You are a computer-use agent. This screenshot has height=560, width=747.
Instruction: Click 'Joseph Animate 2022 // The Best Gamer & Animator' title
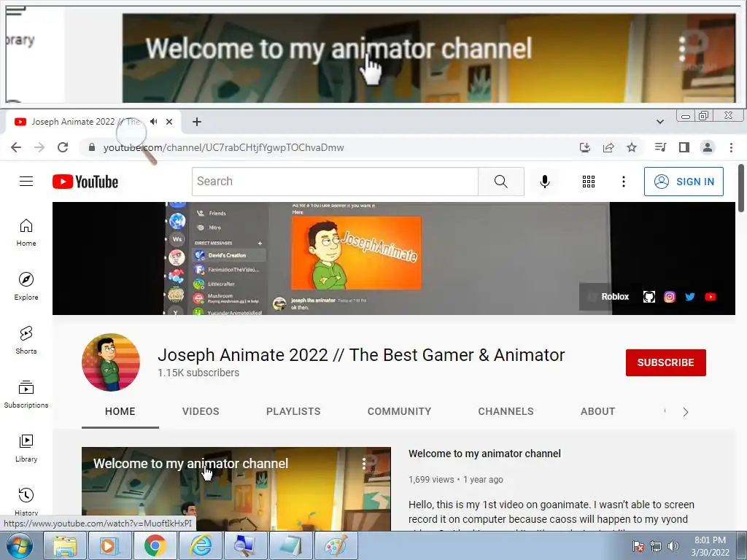(x=361, y=355)
